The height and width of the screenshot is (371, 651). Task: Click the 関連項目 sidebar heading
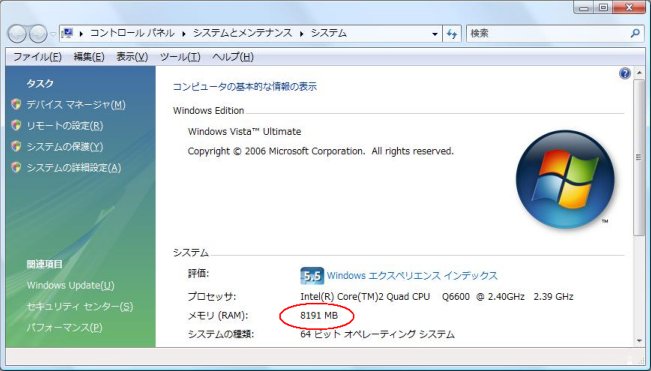pos(44,264)
